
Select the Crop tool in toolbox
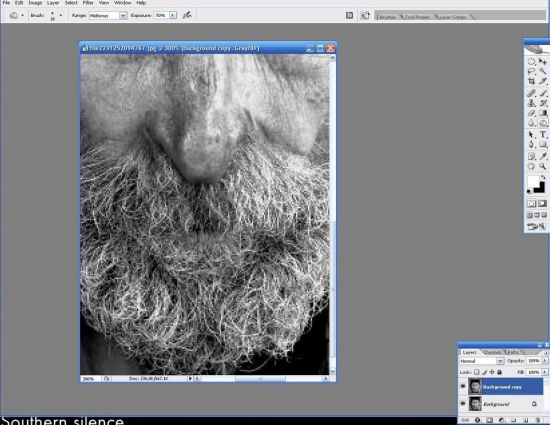coord(531,81)
